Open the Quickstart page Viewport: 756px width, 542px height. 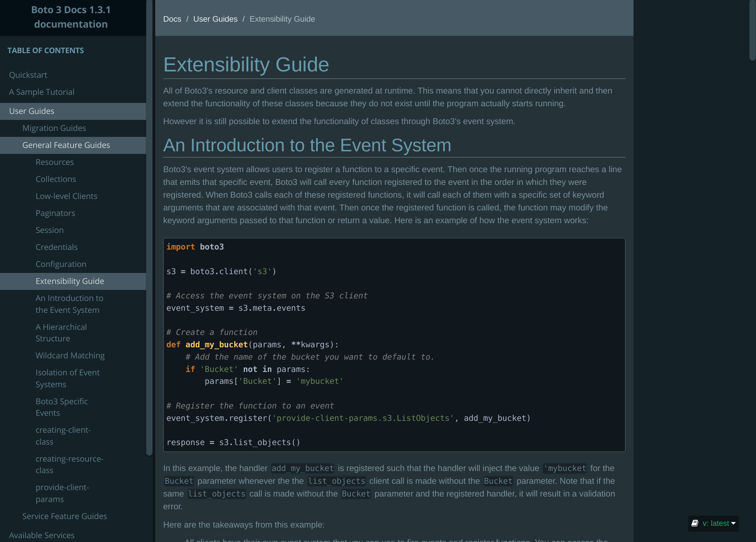point(28,75)
